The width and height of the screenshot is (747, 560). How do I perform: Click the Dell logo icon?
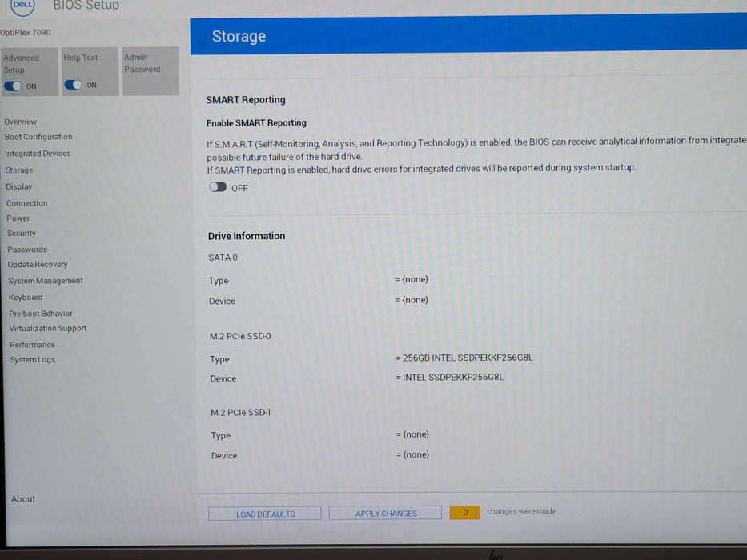coord(22,6)
